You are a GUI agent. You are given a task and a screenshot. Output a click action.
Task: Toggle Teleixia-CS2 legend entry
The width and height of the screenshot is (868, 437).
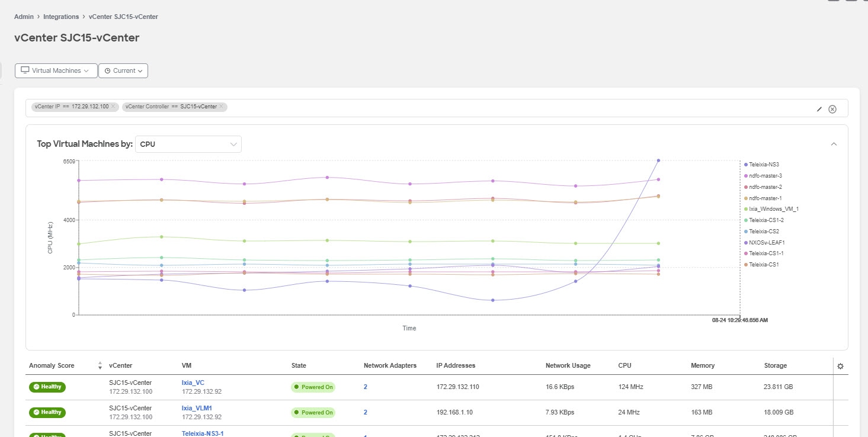[761, 232]
